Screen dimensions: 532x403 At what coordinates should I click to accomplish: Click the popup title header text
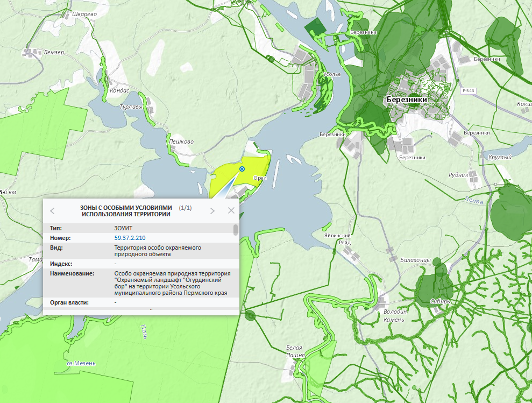pyautogui.click(x=125, y=211)
